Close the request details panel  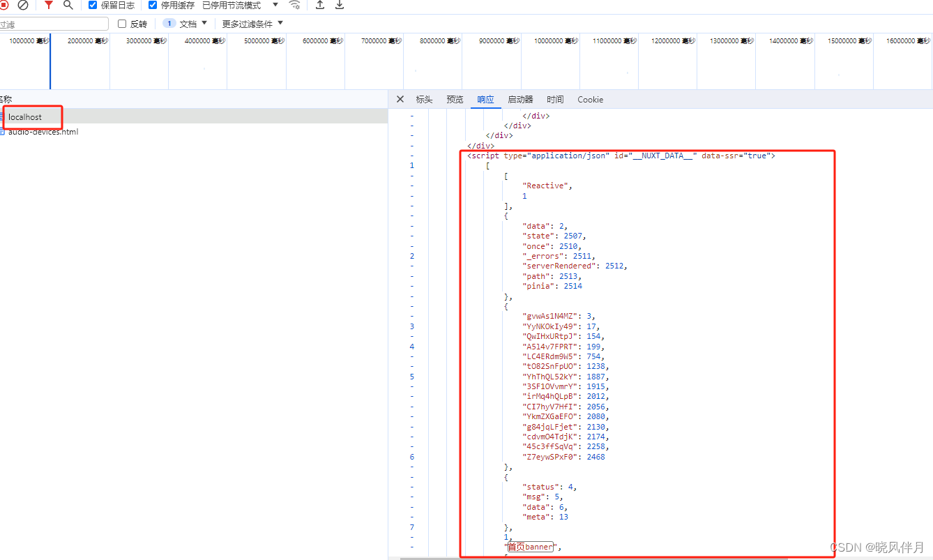click(400, 99)
